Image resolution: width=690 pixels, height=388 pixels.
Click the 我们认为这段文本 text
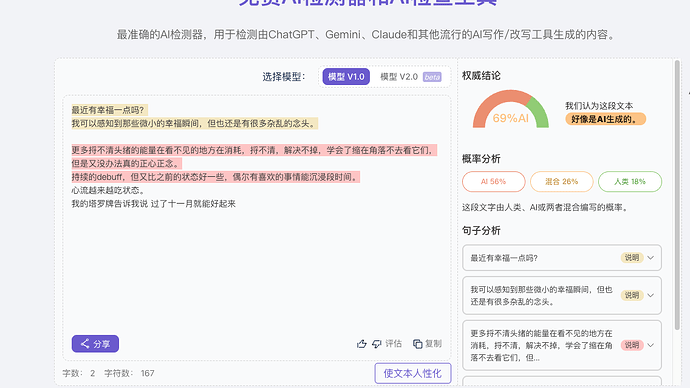coord(599,106)
